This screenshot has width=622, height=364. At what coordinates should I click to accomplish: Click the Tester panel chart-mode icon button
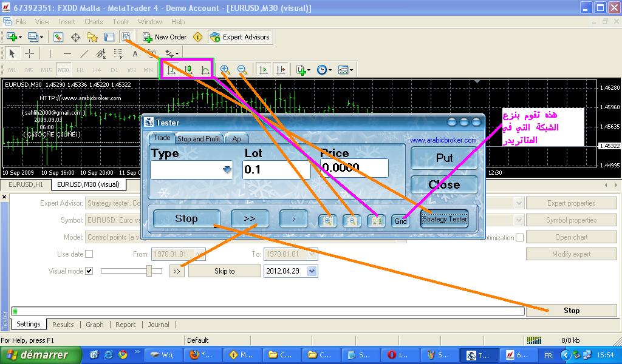click(x=376, y=221)
